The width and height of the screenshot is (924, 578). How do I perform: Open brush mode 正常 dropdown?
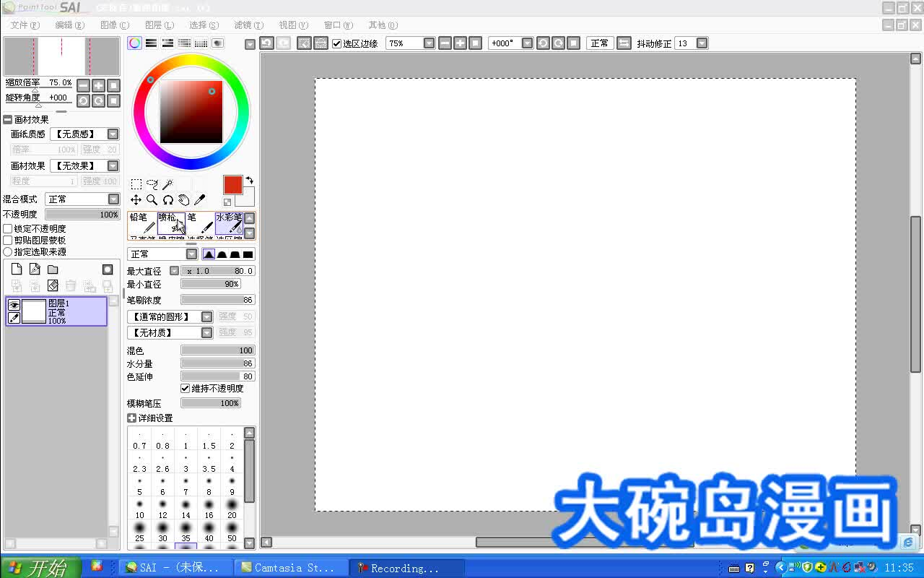191,254
